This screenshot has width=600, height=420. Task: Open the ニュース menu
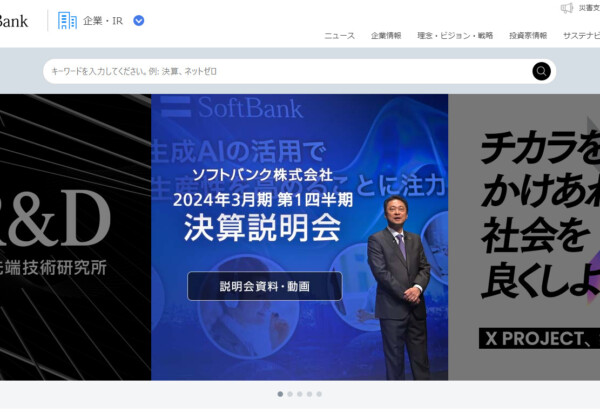point(339,36)
